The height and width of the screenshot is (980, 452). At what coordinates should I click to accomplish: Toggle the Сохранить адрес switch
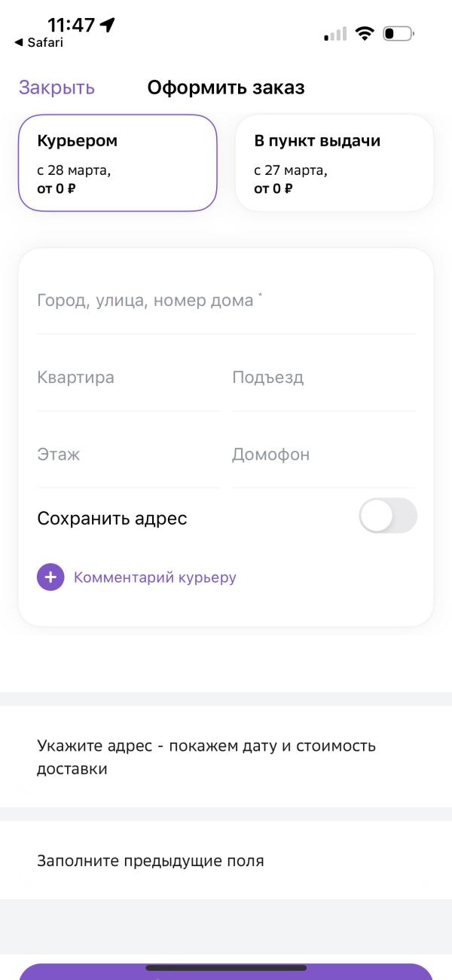[x=388, y=516]
